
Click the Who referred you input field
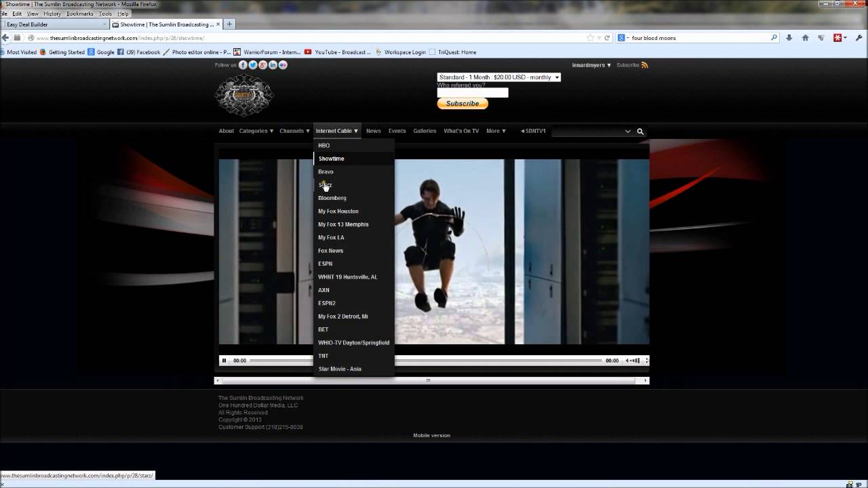click(473, 93)
